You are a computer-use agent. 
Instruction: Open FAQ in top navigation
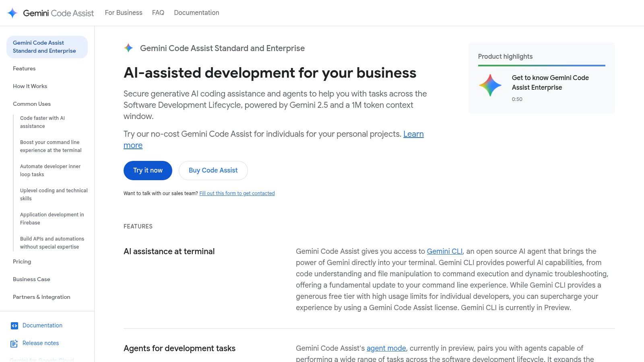tap(158, 13)
